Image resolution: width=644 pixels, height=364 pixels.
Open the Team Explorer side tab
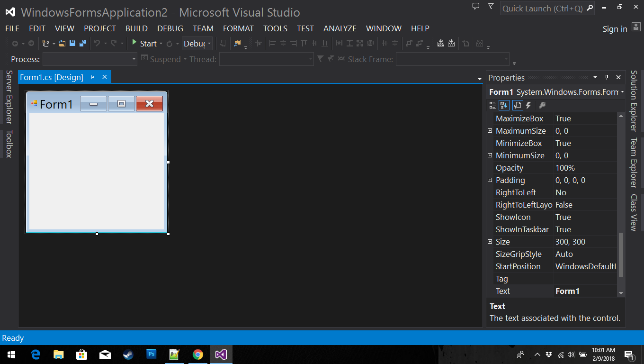[x=634, y=163]
